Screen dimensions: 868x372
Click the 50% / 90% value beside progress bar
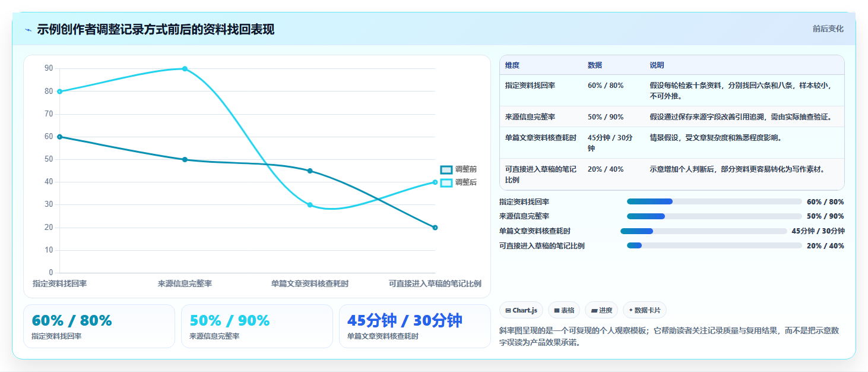tap(825, 216)
